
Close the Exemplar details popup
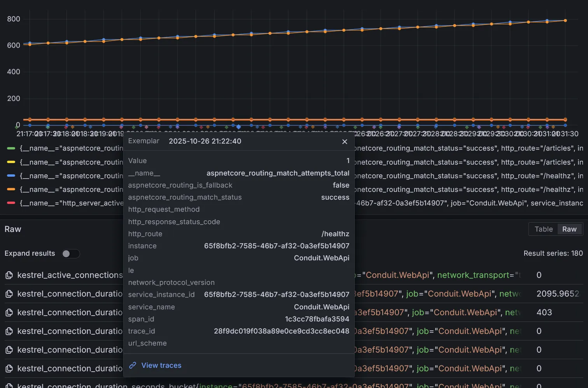(345, 142)
